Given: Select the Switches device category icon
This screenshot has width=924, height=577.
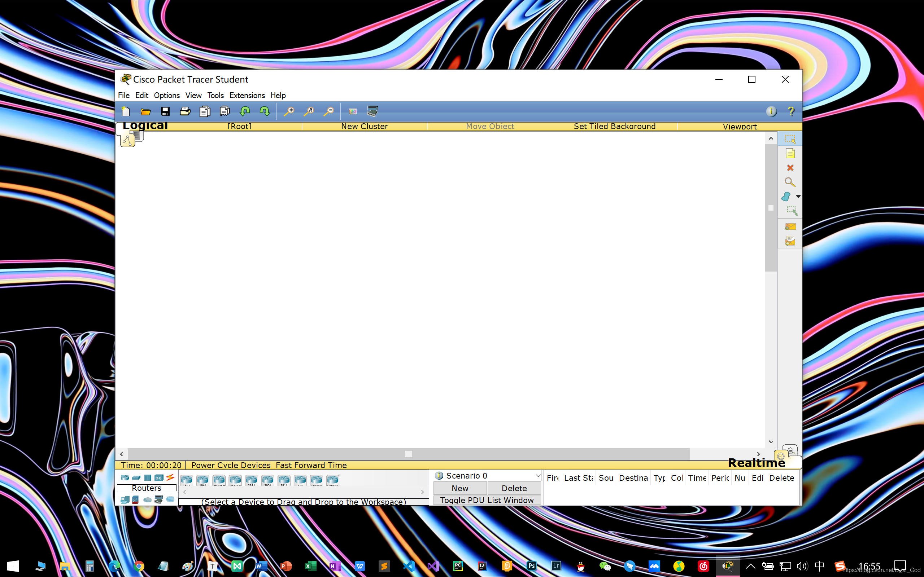Looking at the screenshot, I should [x=136, y=477].
